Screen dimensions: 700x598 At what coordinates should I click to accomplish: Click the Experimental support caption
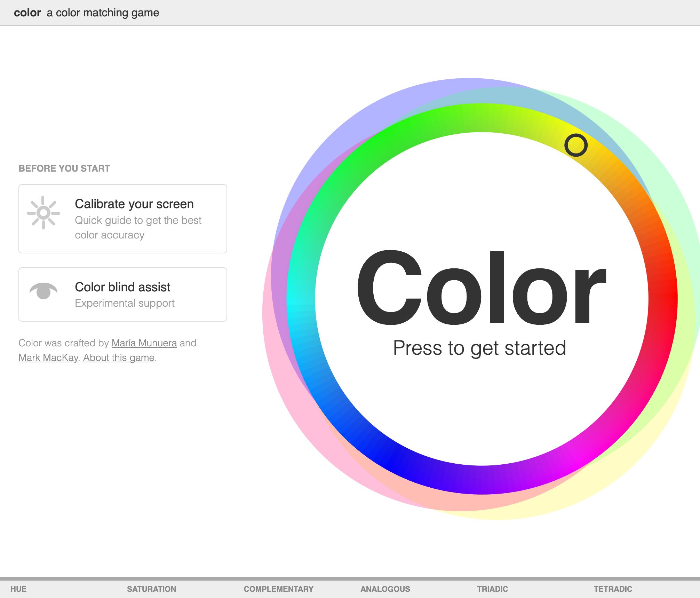click(x=125, y=303)
